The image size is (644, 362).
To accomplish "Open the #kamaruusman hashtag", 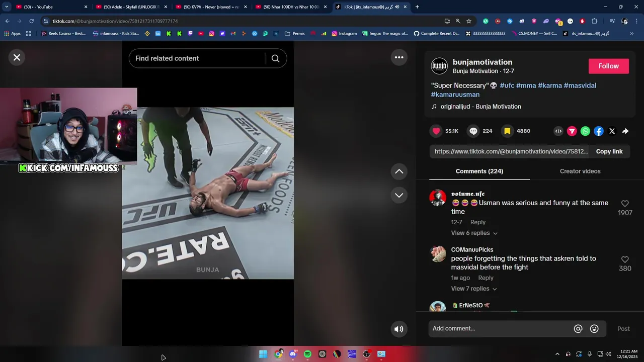I will pos(455,95).
